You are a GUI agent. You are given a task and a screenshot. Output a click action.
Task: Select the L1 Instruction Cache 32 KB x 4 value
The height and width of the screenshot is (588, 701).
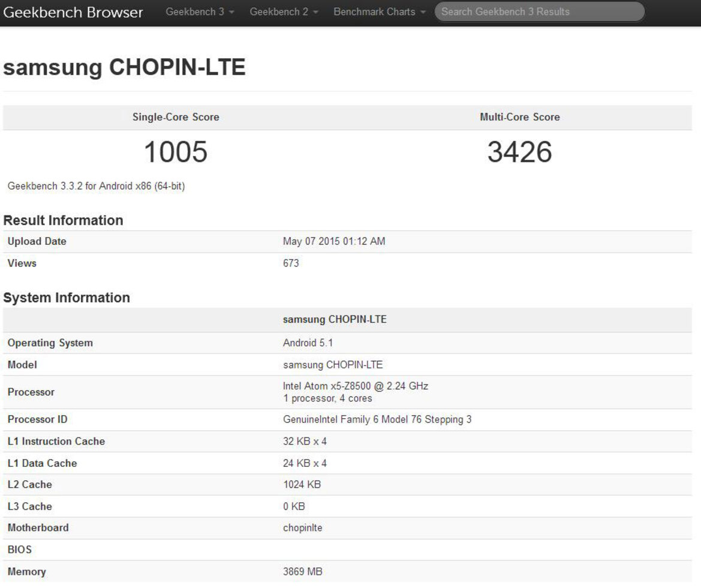(305, 442)
